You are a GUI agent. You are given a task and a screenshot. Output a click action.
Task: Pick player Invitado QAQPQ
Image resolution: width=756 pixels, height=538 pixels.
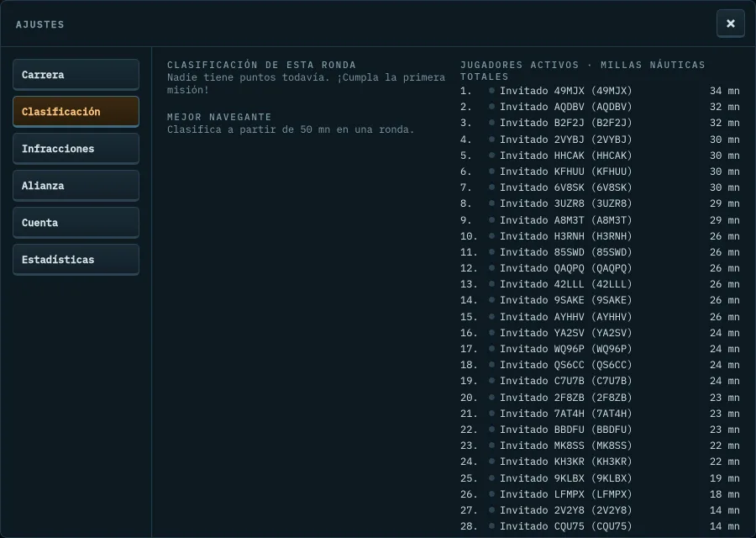(600, 268)
